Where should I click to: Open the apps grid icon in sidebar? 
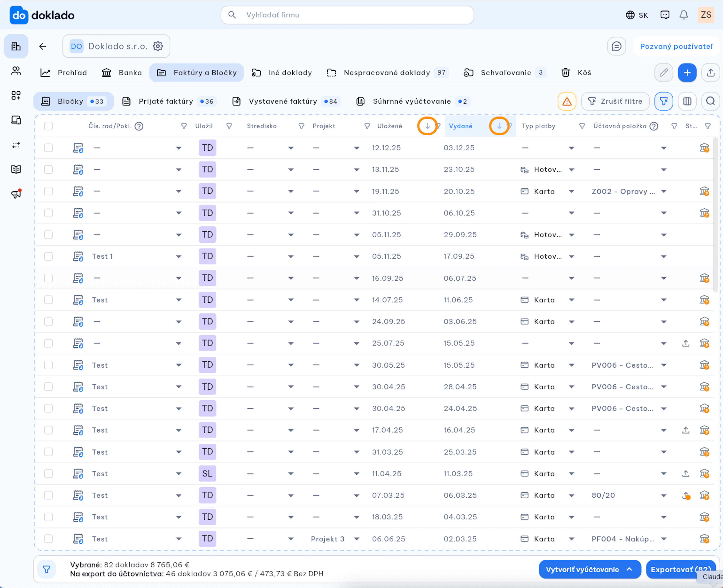(x=16, y=95)
